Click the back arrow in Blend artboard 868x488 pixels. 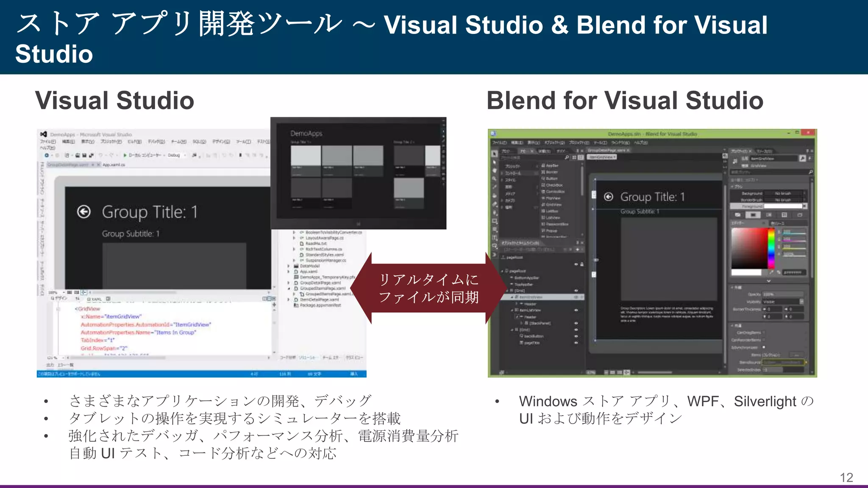[609, 197]
